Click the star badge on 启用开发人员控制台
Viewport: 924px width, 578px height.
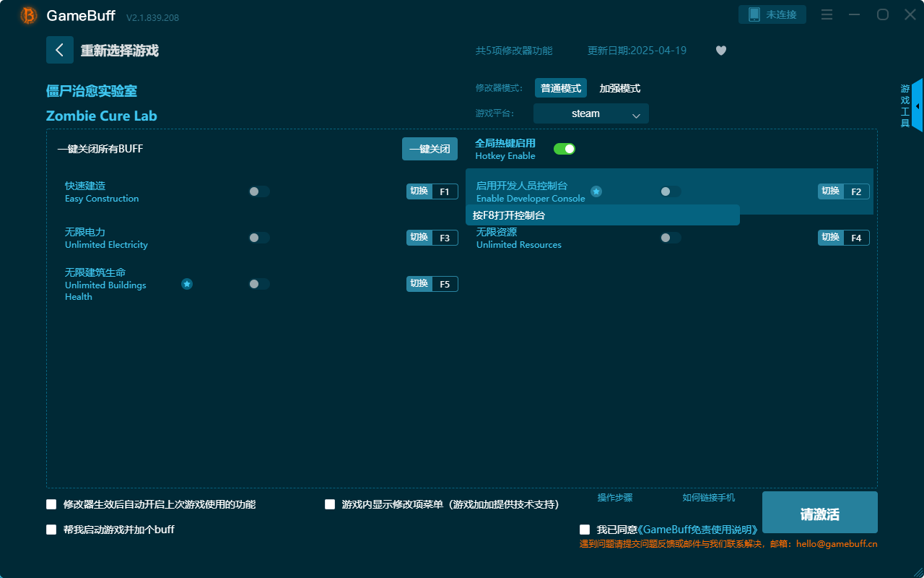click(x=596, y=191)
